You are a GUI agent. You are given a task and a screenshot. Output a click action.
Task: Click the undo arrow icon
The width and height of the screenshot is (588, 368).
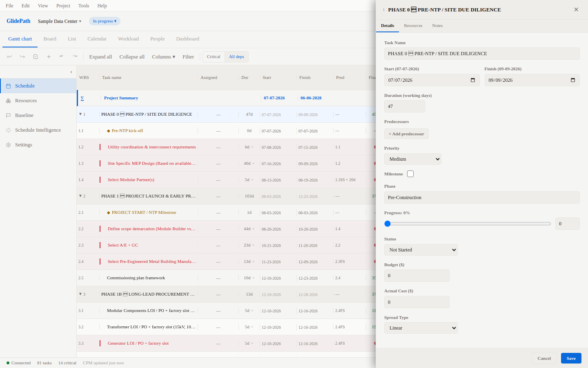coord(9,57)
